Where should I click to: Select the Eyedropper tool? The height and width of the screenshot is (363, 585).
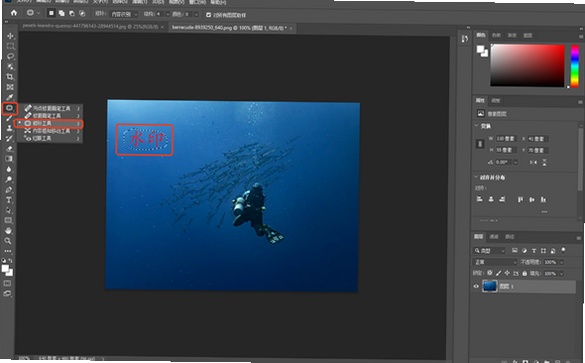(10, 97)
